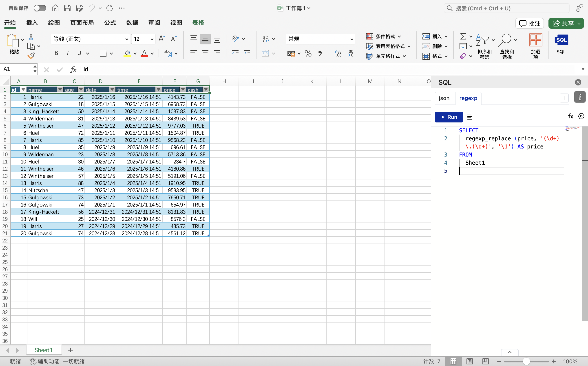Toggle bold formatting

pos(56,53)
